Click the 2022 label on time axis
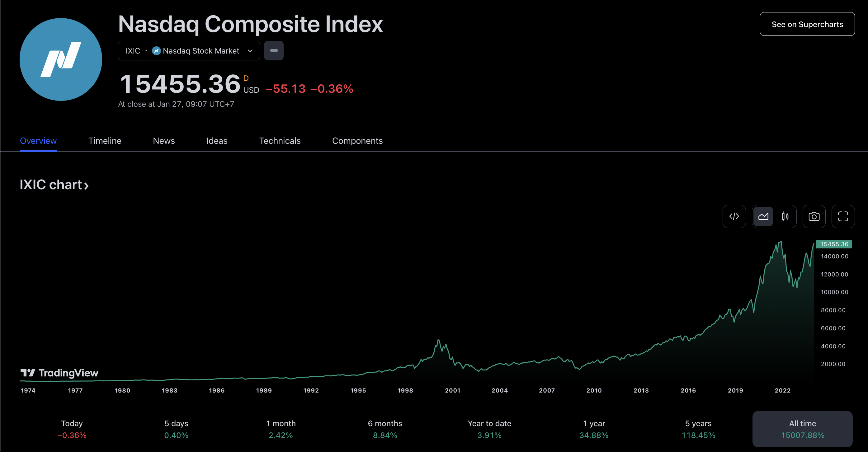Screen dimensions: 868x452 click(x=782, y=390)
